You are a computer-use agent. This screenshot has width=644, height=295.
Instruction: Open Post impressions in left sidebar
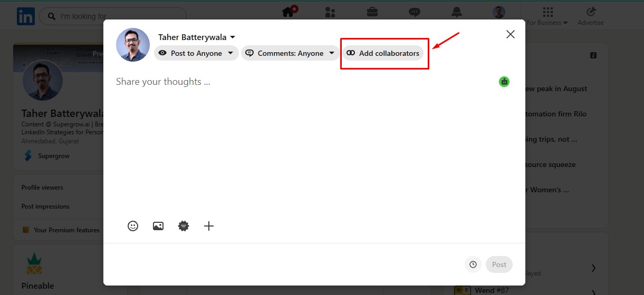point(45,206)
